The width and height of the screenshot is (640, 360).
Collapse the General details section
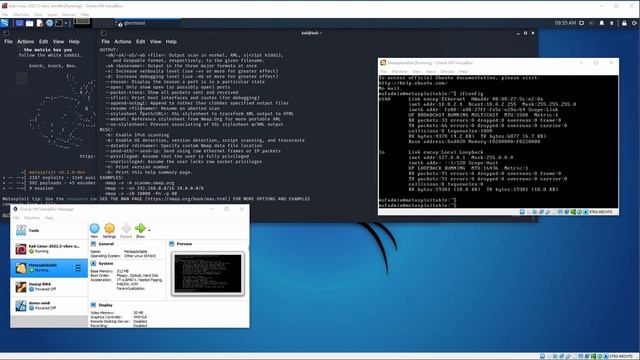point(106,244)
